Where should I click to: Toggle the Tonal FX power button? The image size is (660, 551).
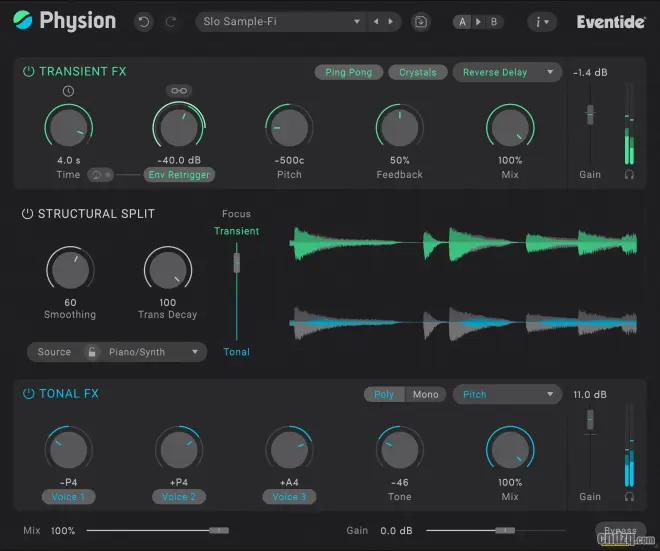pyautogui.click(x=28, y=394)
